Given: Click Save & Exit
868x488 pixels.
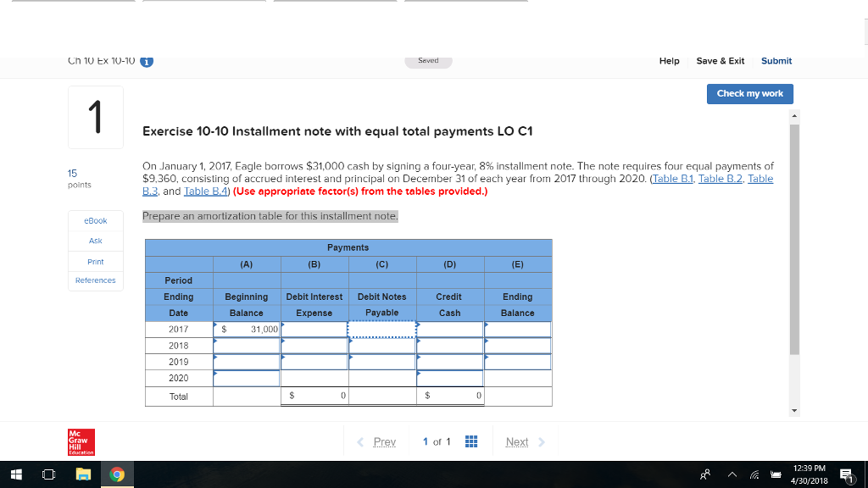Looking at the screenshot, I should coord(721,60).
